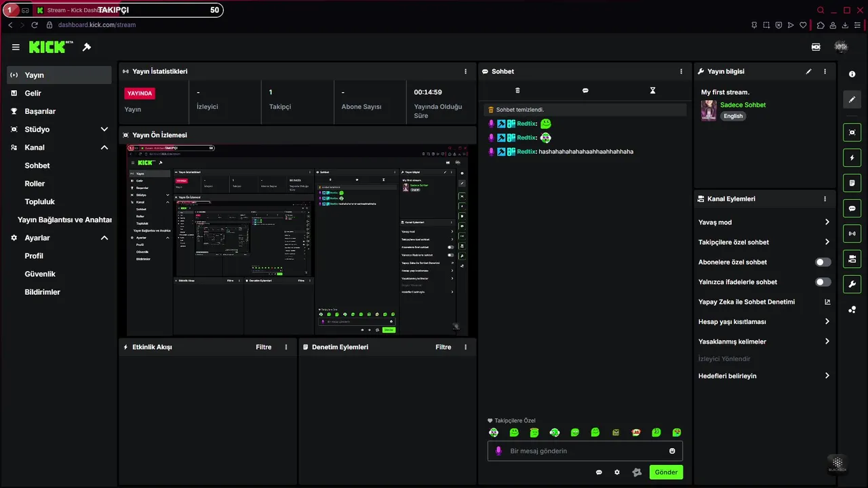Image resolution: width=868 pixels, height=488 pixels.
Task: Click the three-dots icon at bottom of sidebar
Action: [x=852, y=310]
